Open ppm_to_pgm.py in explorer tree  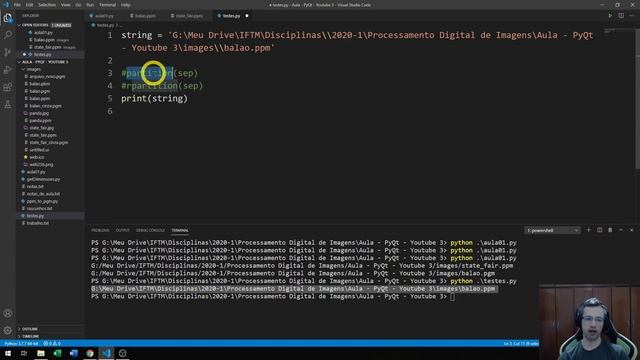coord(42,201)
